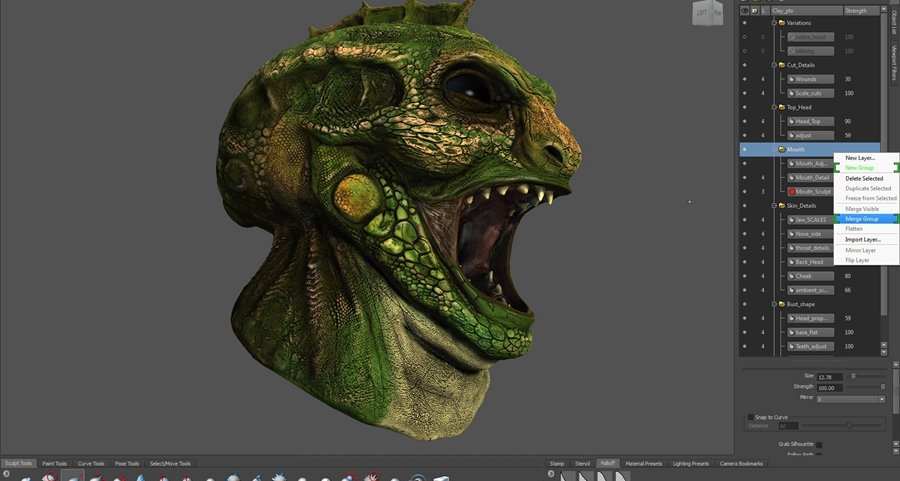Click the Variations folder icon
900x481 pixels.
[x=782, y=23]
